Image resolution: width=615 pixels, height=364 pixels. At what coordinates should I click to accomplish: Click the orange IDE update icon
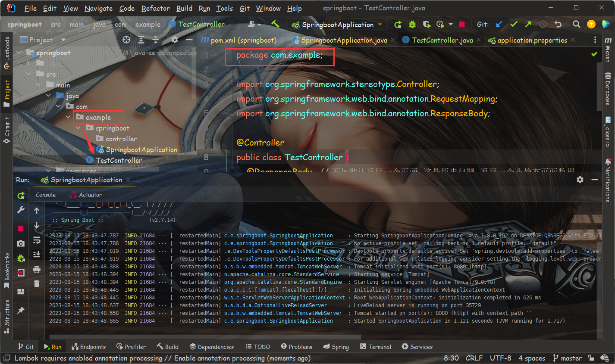pos(591,24)
